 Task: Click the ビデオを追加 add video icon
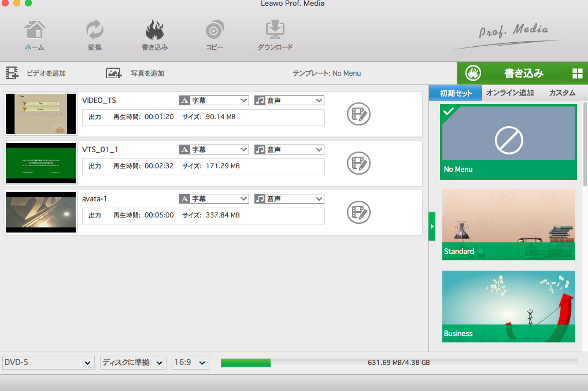12,73
